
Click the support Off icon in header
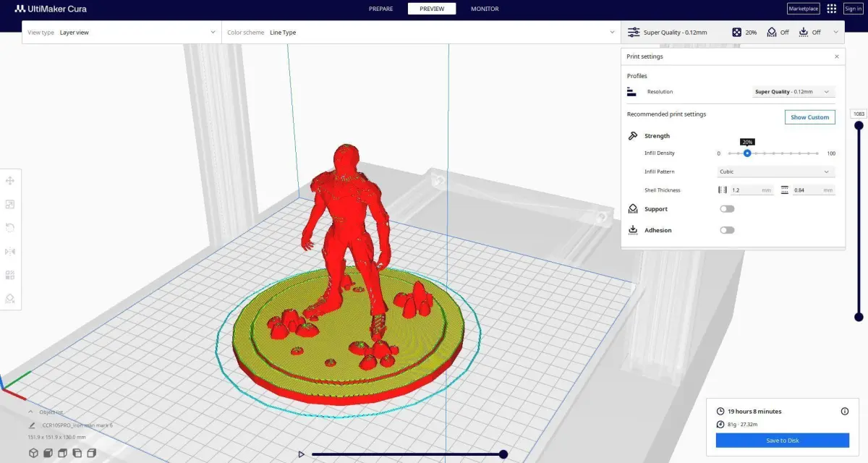(x=772, y=33)
